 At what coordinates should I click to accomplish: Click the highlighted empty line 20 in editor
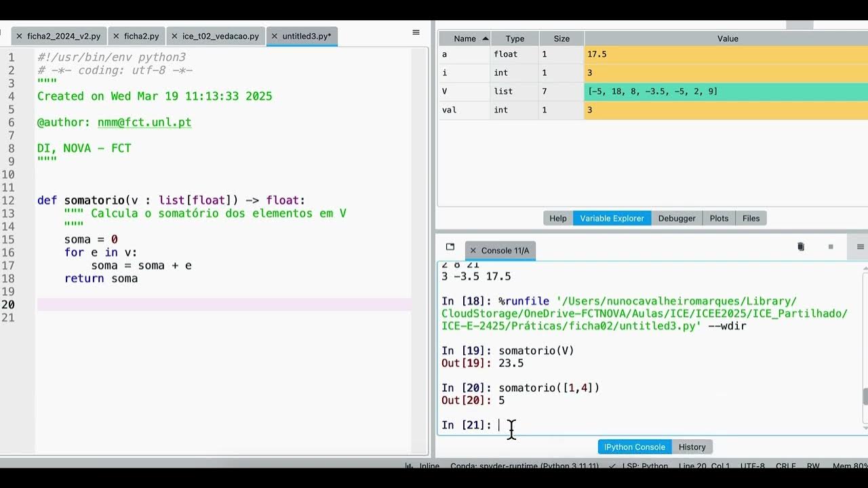pyautogui.click(x=224, y=304)
